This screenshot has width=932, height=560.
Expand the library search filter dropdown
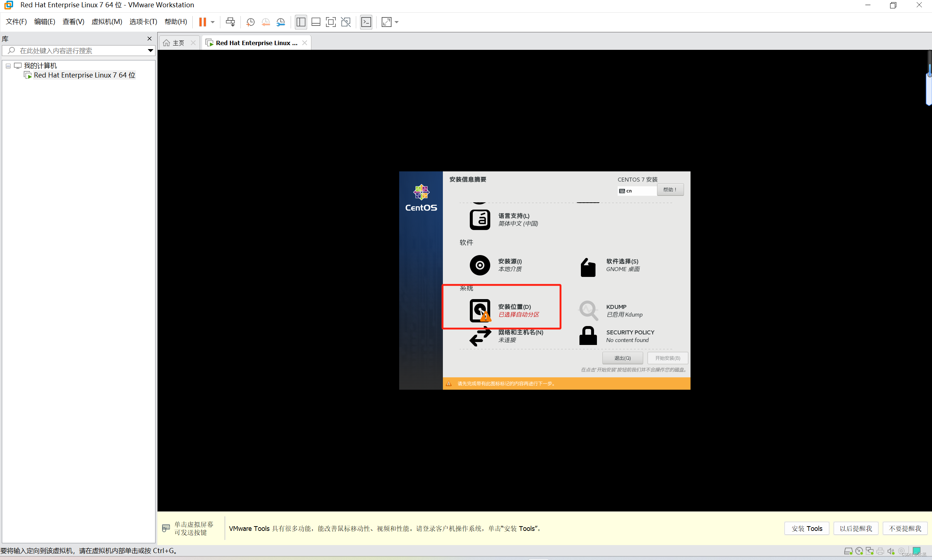click(150, 51)
